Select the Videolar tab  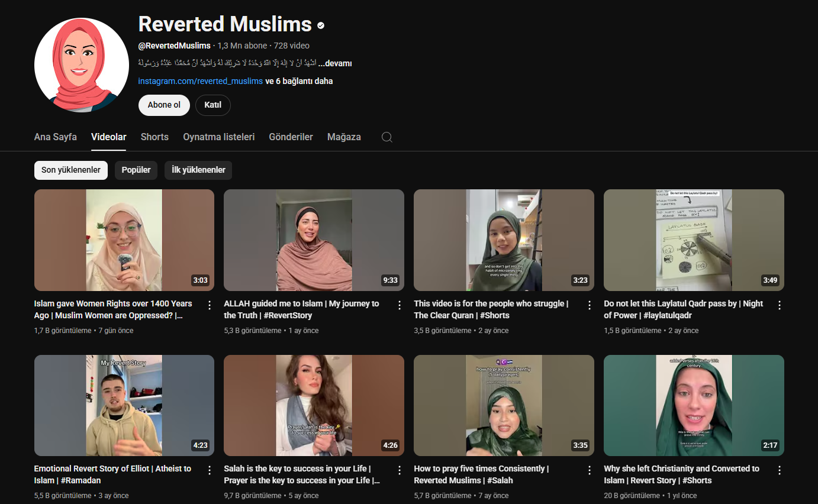pos(109,137)
